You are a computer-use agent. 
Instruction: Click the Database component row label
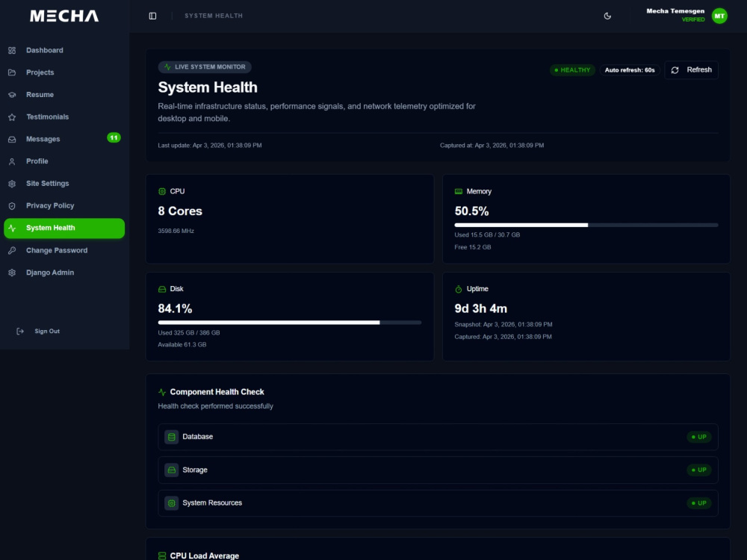(x=198, y=437)
